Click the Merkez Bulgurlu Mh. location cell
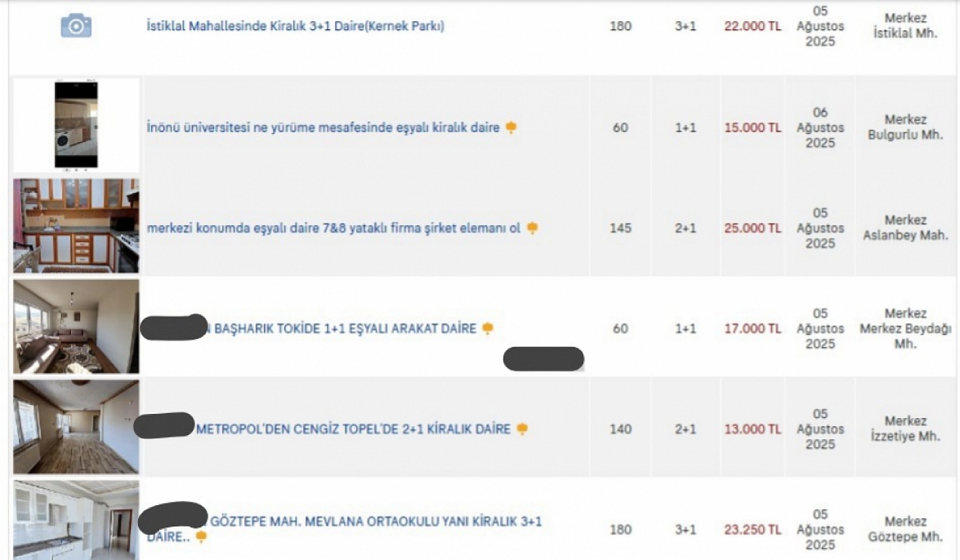The image size is (960, 560). click(905, 127)
